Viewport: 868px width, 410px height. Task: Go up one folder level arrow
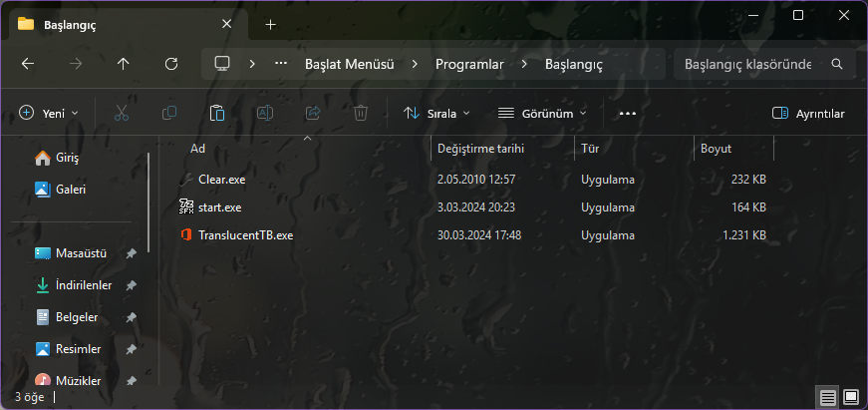point(123,64)
